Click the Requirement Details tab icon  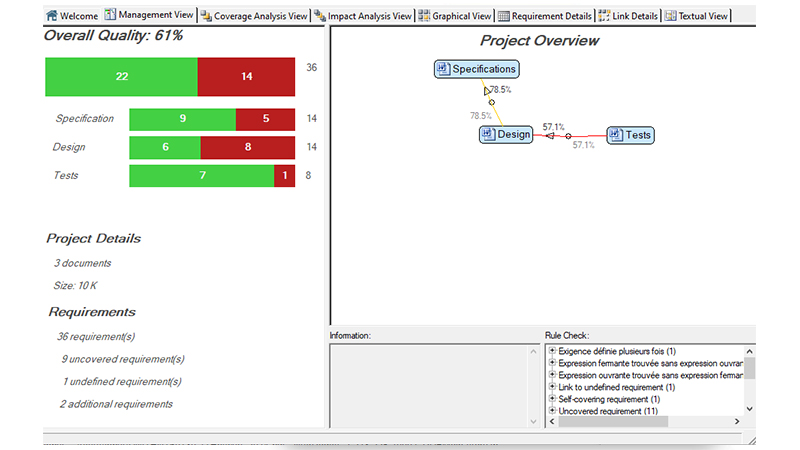tap(504, 16)
